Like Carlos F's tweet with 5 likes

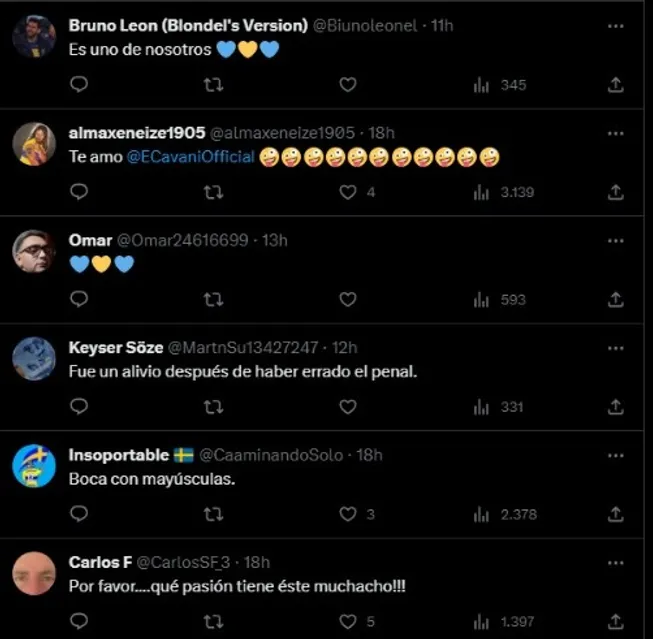[x=347, y=621]
